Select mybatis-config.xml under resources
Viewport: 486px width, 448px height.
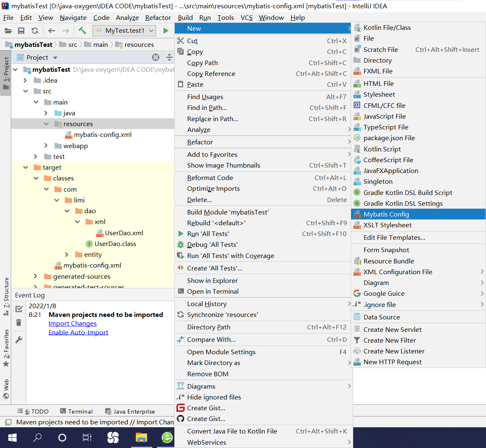(x=98, y=135)
